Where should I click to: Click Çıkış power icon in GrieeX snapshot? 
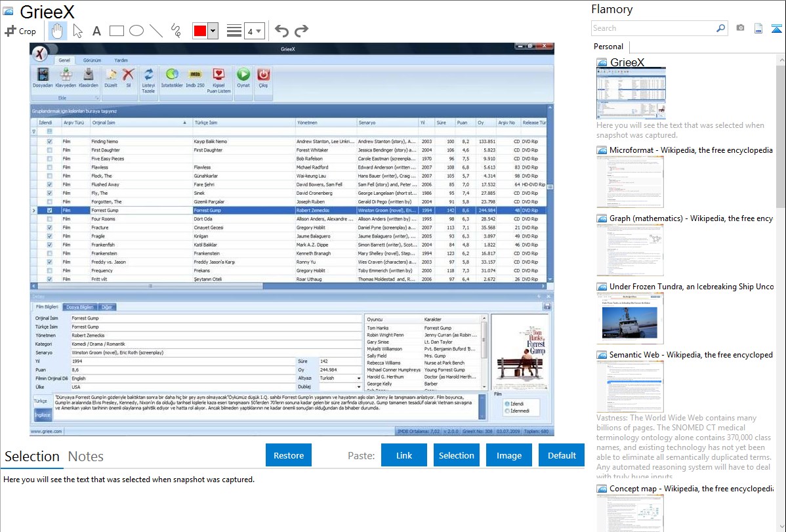[263, 75]
